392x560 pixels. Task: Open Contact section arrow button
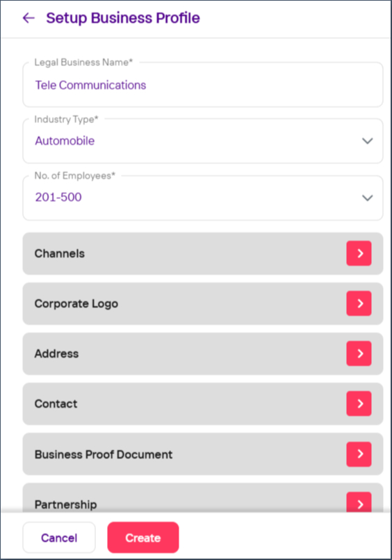(359, 403)
